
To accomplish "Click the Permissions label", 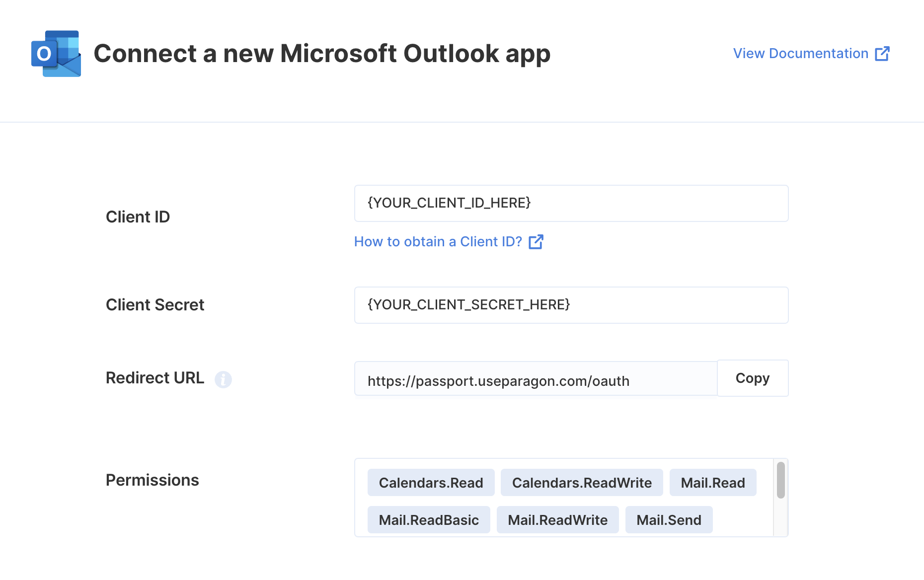I will pos(153,480).
